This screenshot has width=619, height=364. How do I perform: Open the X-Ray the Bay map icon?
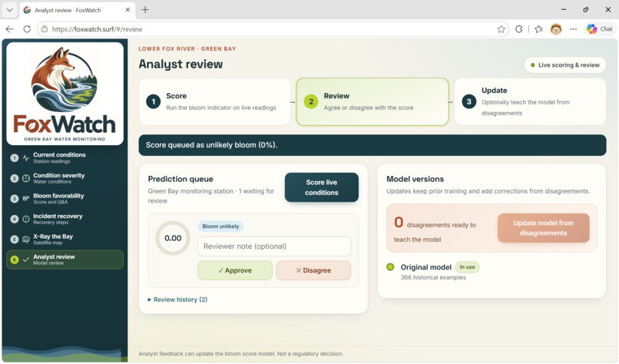26,240
